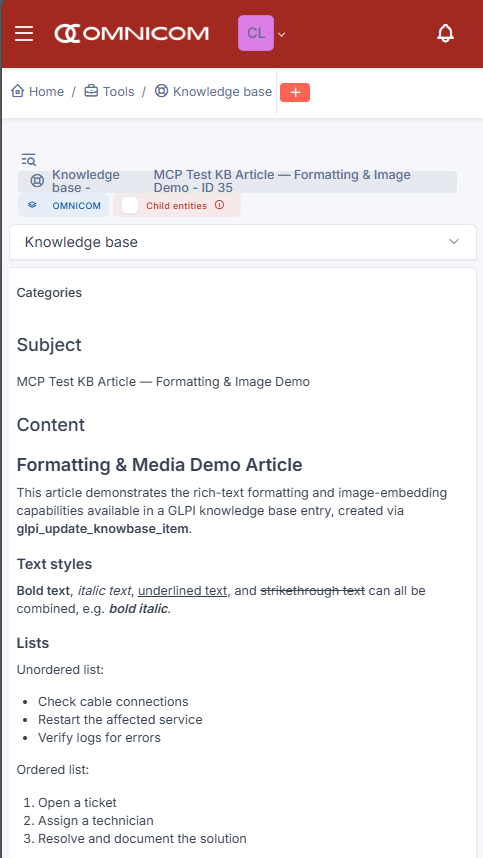The width and height of the screenshot is (483, 858).
Task: Click the Tools briefcase icon
Action: pyautogui.click(x=91, y=91)
